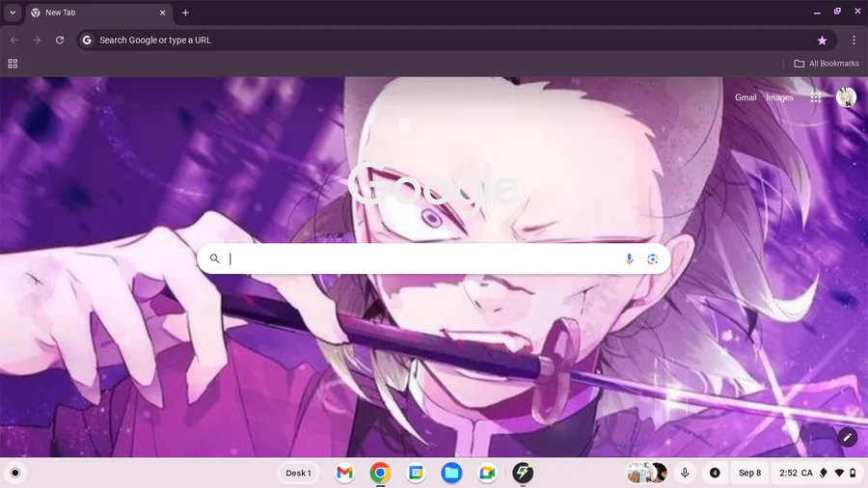Go back to previous page
The width and height of the screenshot is (868, 488).
point(14,40)
